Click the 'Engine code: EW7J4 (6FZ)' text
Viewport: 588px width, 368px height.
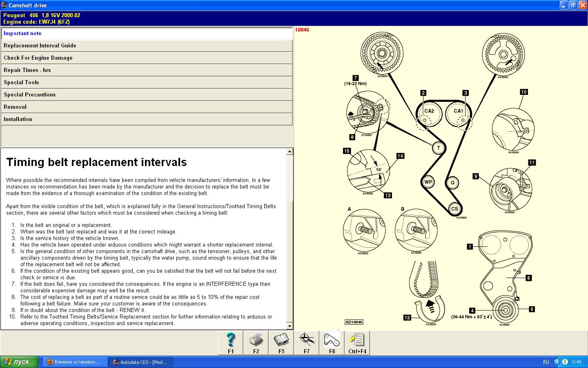pyautogui.click(x=36, y=22)
